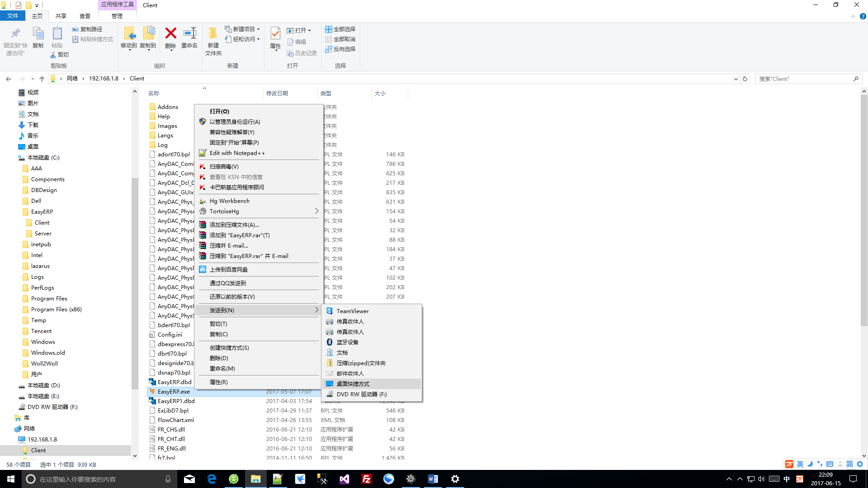Click Run as administrator menu entry
The image size is (868, 488).
coord(235,122)
